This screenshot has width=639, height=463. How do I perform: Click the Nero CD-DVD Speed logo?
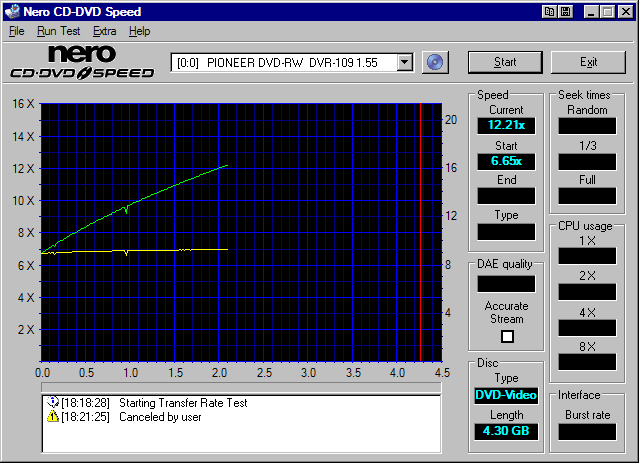coord(82,62)
